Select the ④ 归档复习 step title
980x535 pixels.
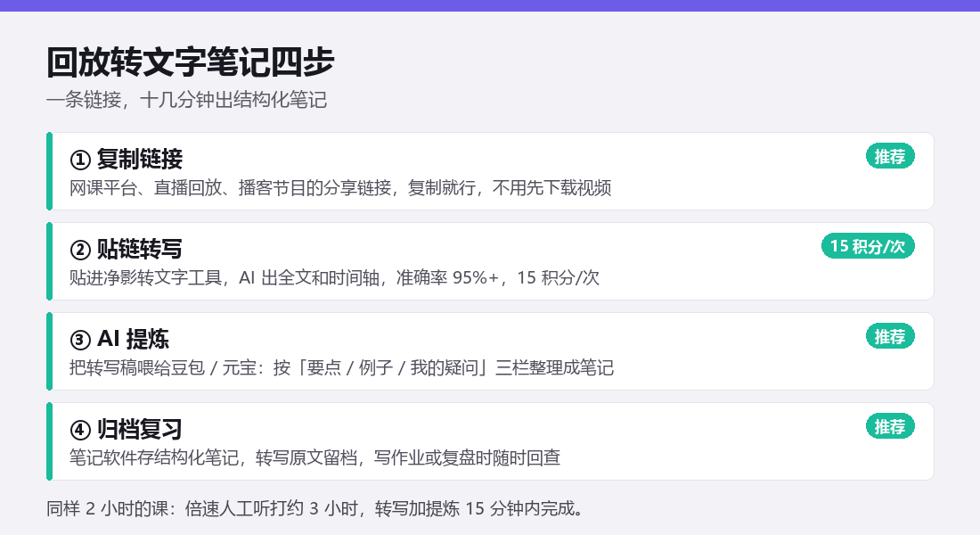(126, 429)
